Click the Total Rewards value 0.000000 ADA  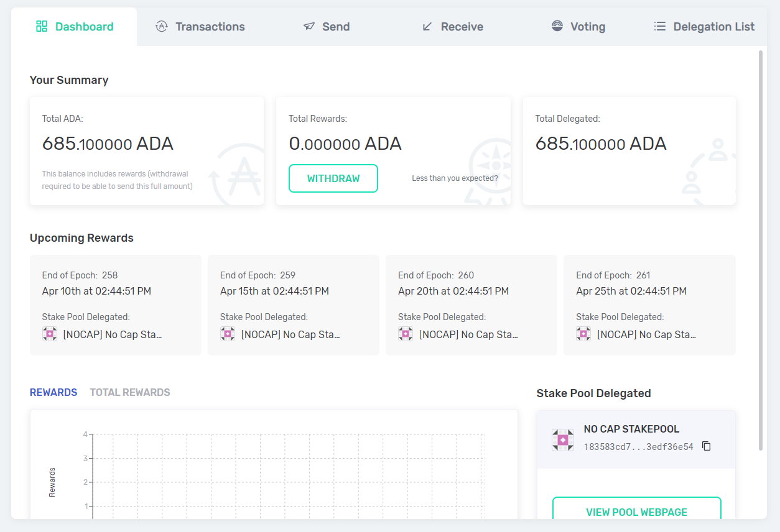(x=345, y=144)
